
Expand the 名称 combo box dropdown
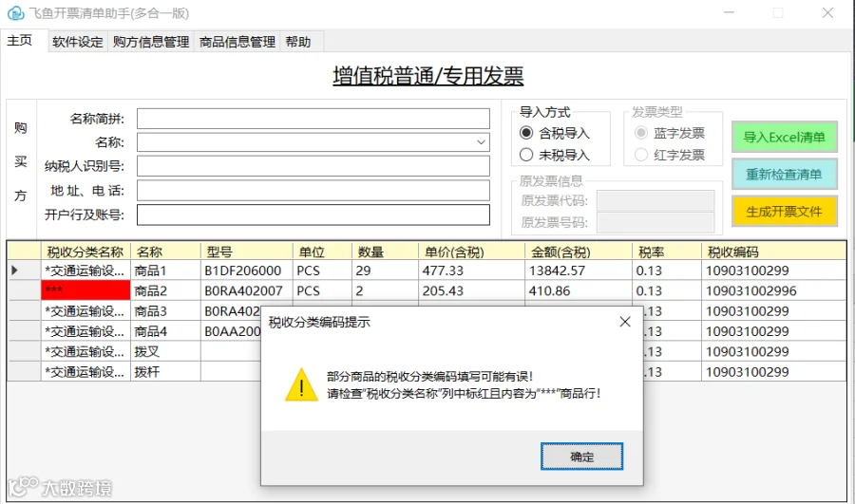click(x=481, y=142)
